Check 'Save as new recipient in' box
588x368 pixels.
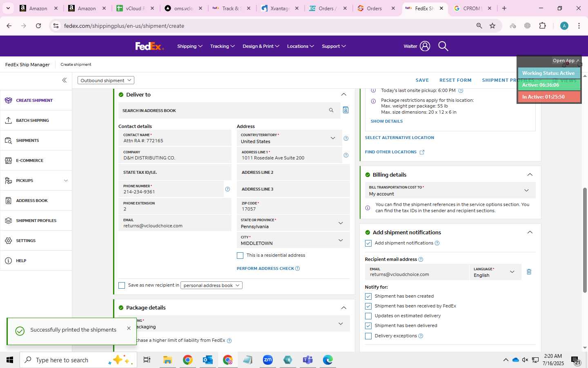122,285
